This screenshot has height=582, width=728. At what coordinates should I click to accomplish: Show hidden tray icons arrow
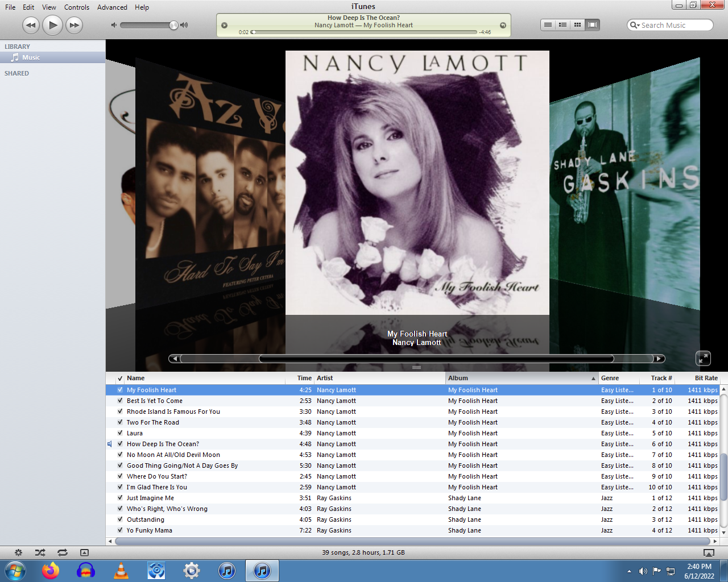point(629,571)
